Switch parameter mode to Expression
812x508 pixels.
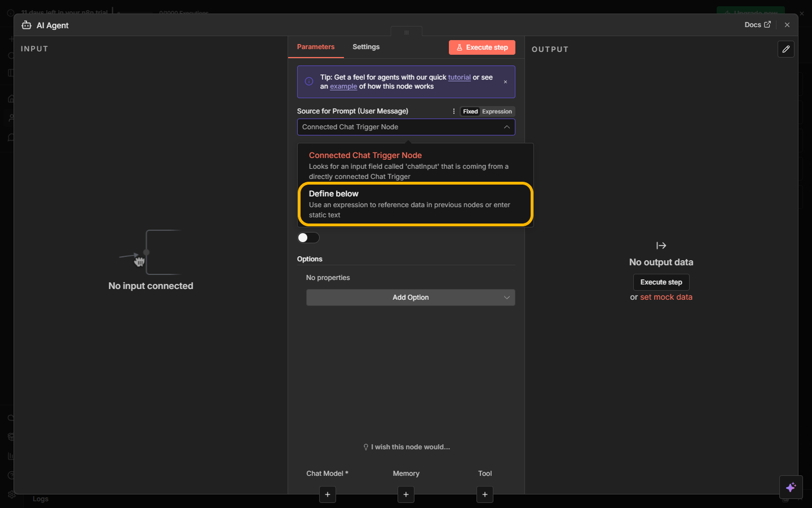click(x=497, y=112)
